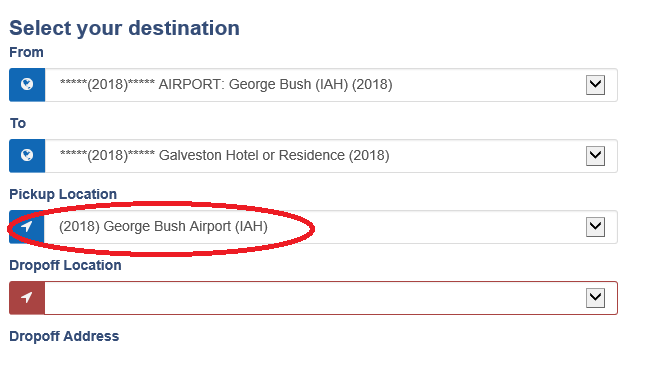This screenshot has width=650, height=381.
Task: Click the Pickup Location label
Action: [63, 194]
